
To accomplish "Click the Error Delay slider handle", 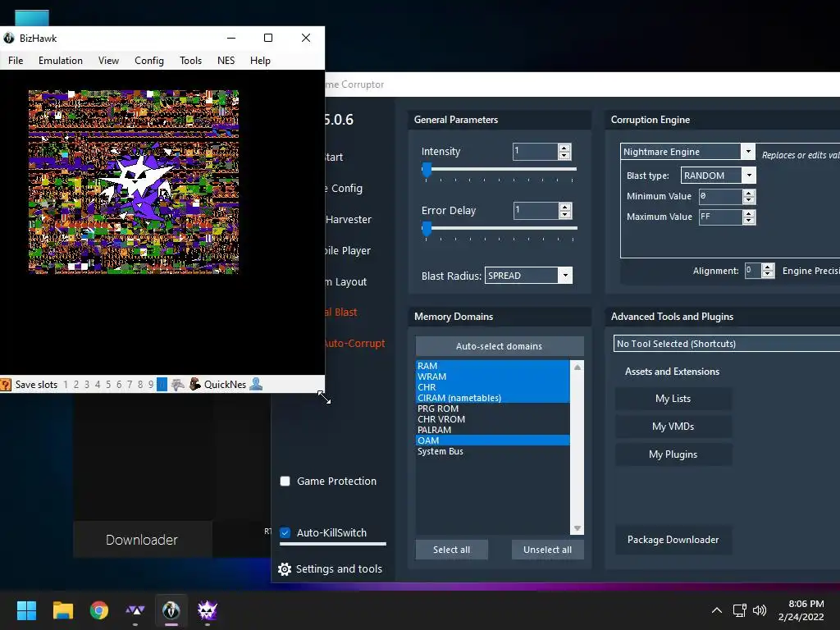I will 427,229.
